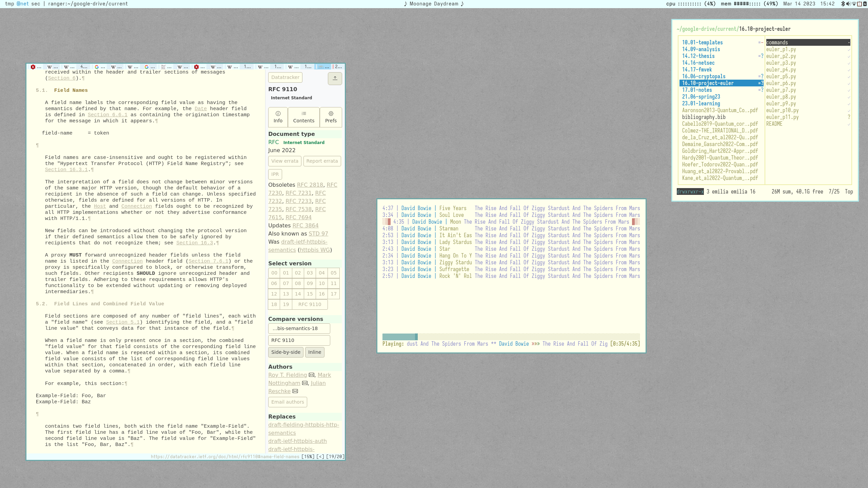Image resolution: width=868 pixels, height=488 pixels.
Task: Click the envelope icon after Julian Reschke
Action: tap(295, 391)
